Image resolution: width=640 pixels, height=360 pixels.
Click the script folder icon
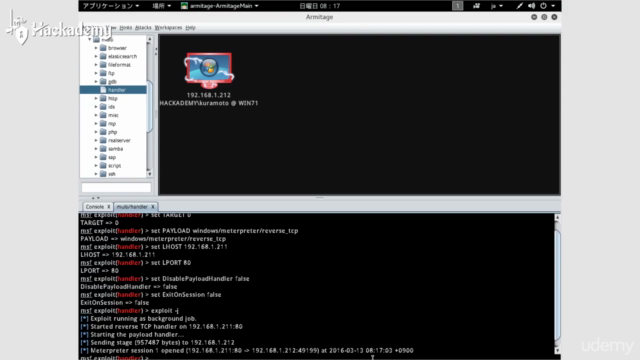pos(103,165)
